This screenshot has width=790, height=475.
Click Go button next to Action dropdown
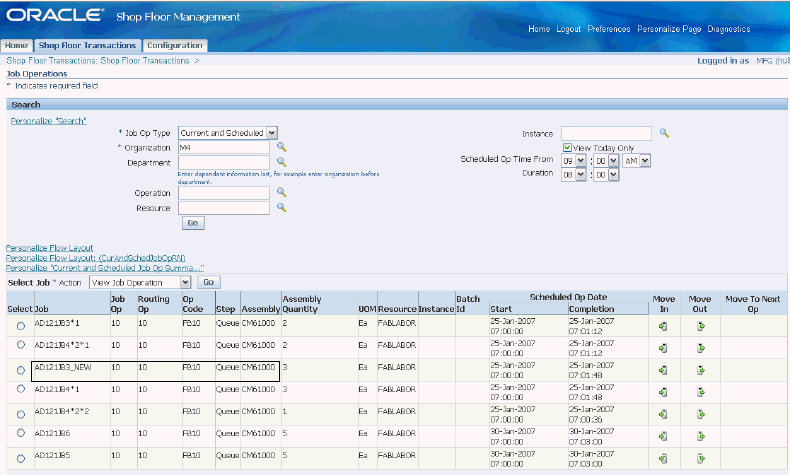point(209,283)
